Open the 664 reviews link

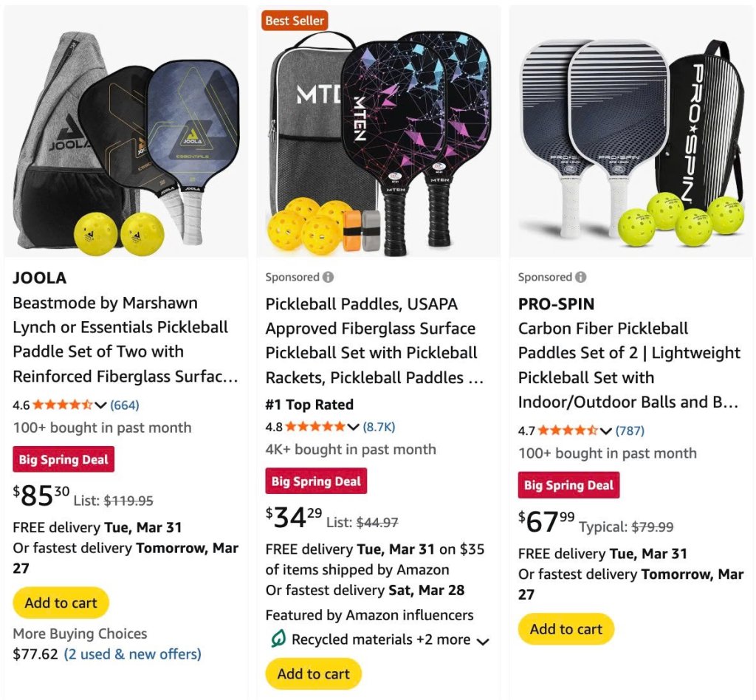124,405
